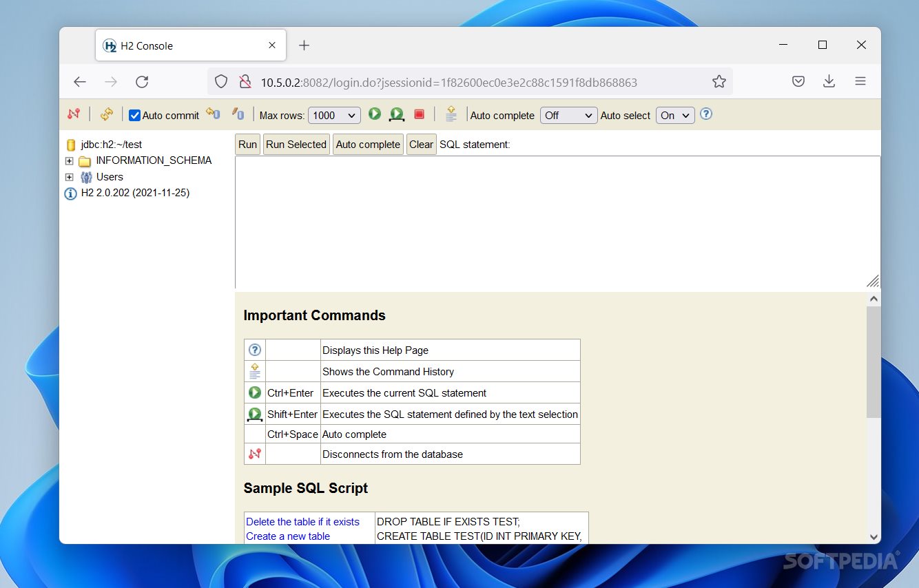Click the jdbc:h2:~/test database icon

[x=70, y=145]
